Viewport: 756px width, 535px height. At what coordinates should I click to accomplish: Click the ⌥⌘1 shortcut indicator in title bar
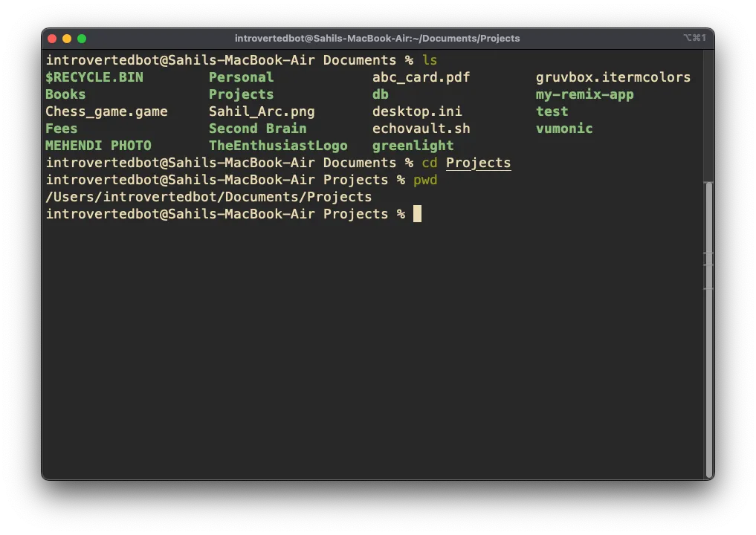click(x=694, y=38)
